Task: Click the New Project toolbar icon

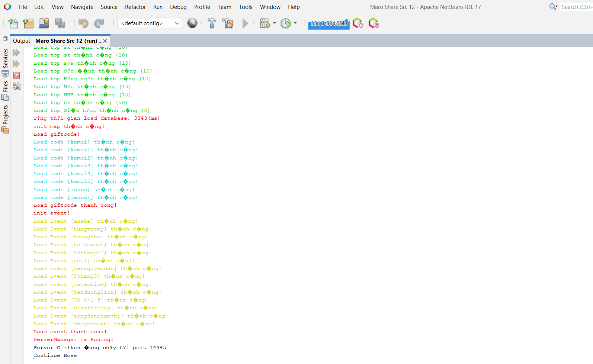Action: tap(28, 23)
